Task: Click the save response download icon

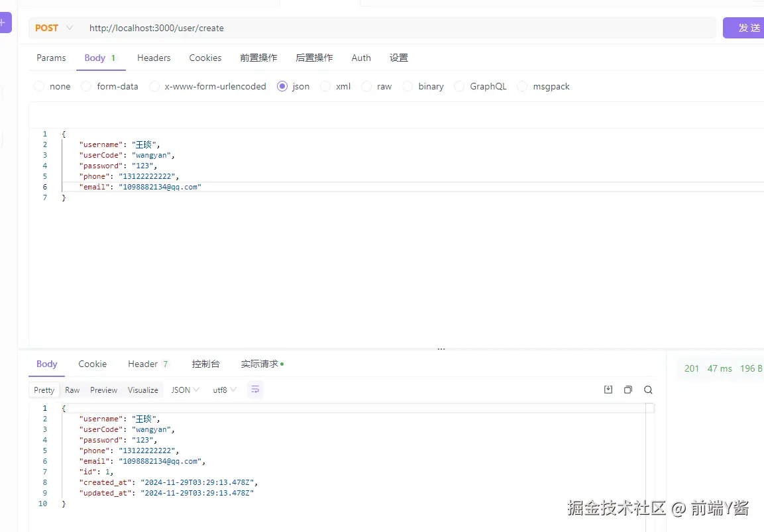Action: click(x=608, y=390)
